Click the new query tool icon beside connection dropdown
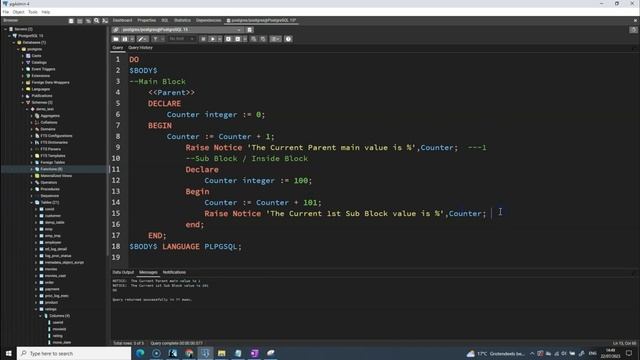 tap(250, 30)
